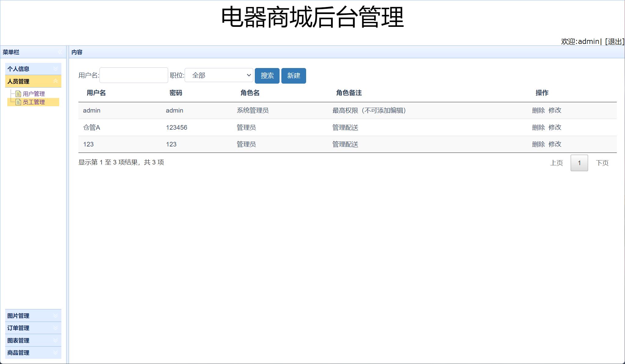The width and height of the screenshot is (625, 364).
Task: Open the 职位 dropdown showing 全部
Action: [219, 75]
